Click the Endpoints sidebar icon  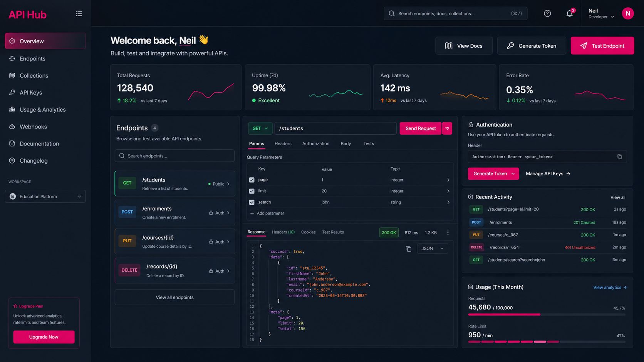click(12, 58)
